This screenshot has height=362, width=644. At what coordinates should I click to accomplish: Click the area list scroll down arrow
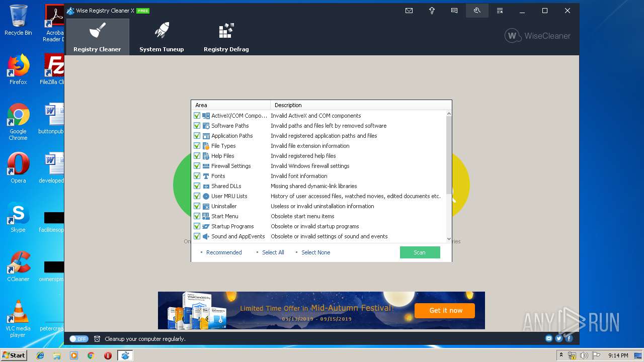tap(449, 239)
